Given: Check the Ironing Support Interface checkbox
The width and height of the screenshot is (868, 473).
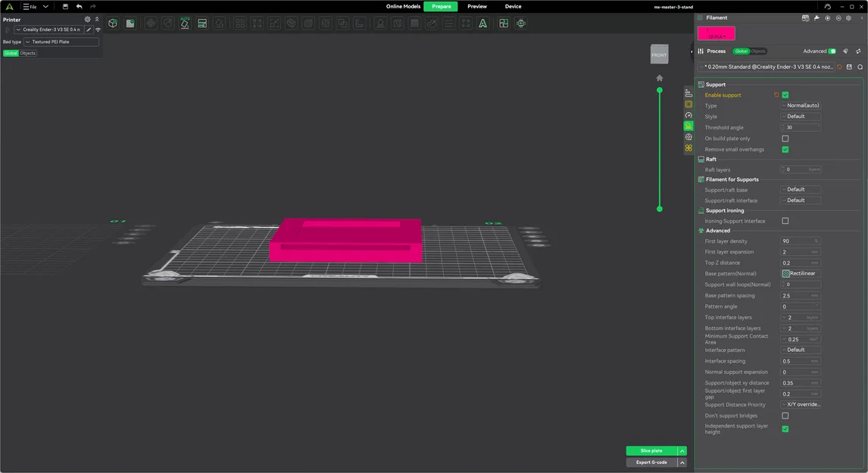Looking at the screenshot, I should click(x=785, y=221).
